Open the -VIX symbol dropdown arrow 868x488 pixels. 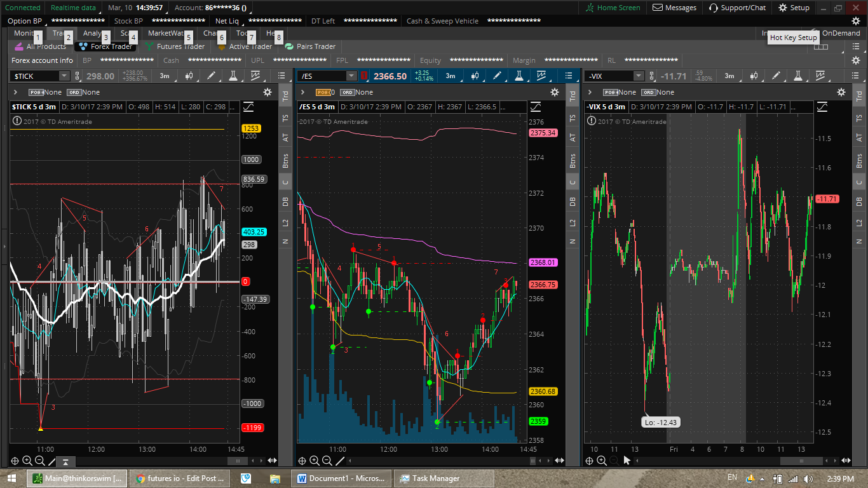(639, 76)
